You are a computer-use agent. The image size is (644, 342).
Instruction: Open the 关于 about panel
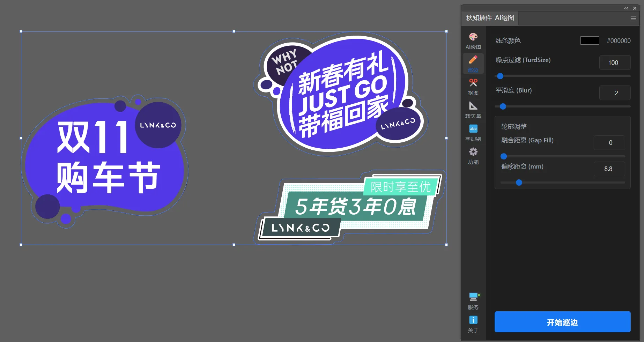pyautogui.click(x=473, y=323)
